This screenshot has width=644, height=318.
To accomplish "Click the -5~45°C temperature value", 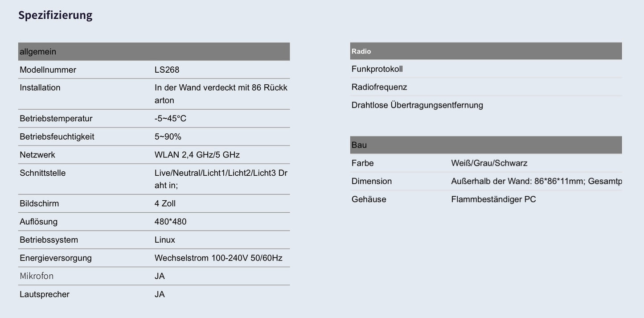I will [x=170, y=119].
